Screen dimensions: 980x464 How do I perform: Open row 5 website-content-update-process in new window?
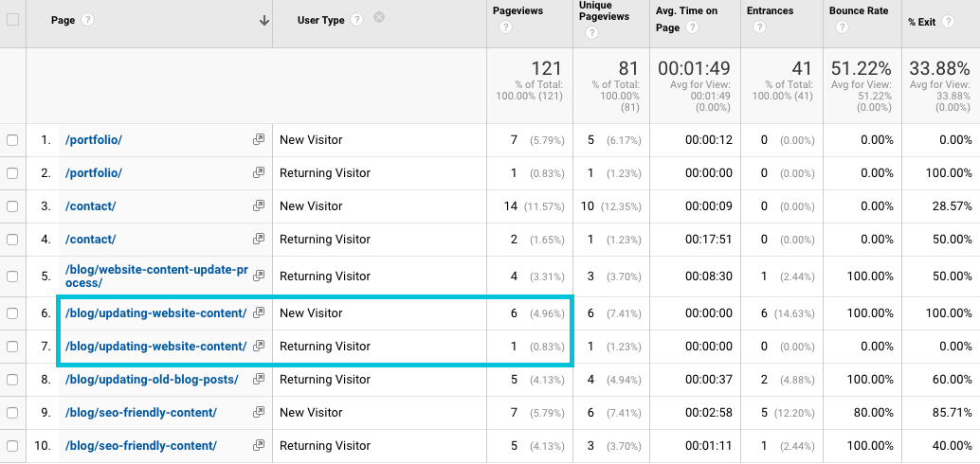(258, 276)
